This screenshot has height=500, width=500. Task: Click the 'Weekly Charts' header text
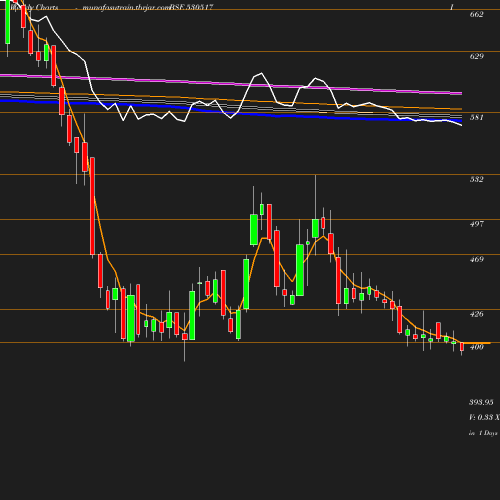[35, 7]
